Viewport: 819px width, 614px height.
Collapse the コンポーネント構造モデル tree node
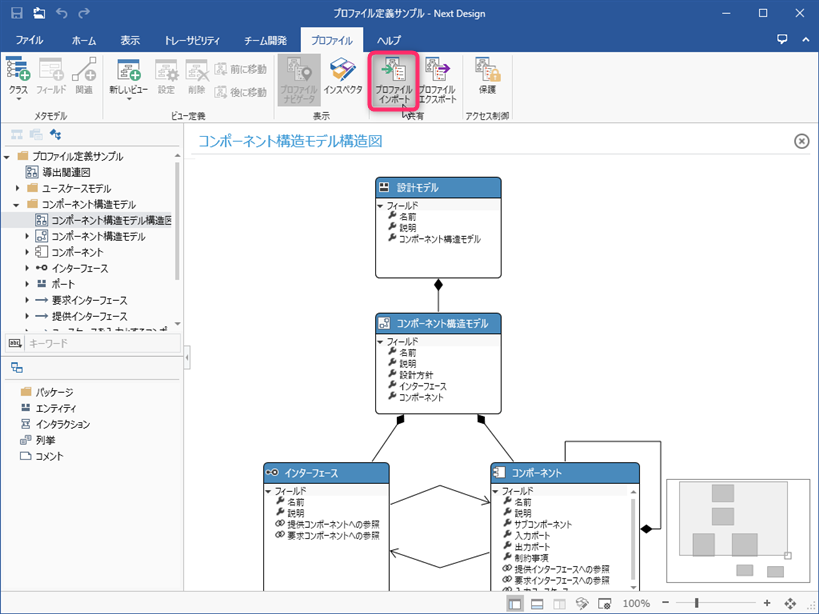[x=17, y=202]
